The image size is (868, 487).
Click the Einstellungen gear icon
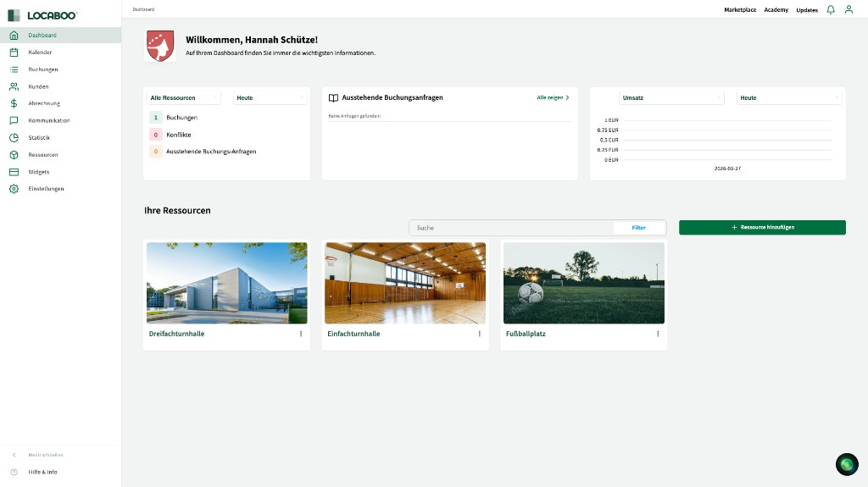(14, 189)
